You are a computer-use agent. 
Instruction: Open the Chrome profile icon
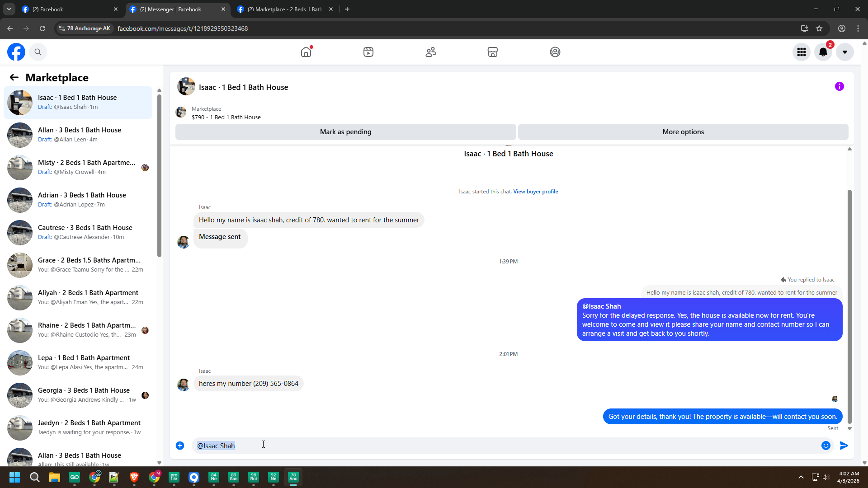[842, 28]
